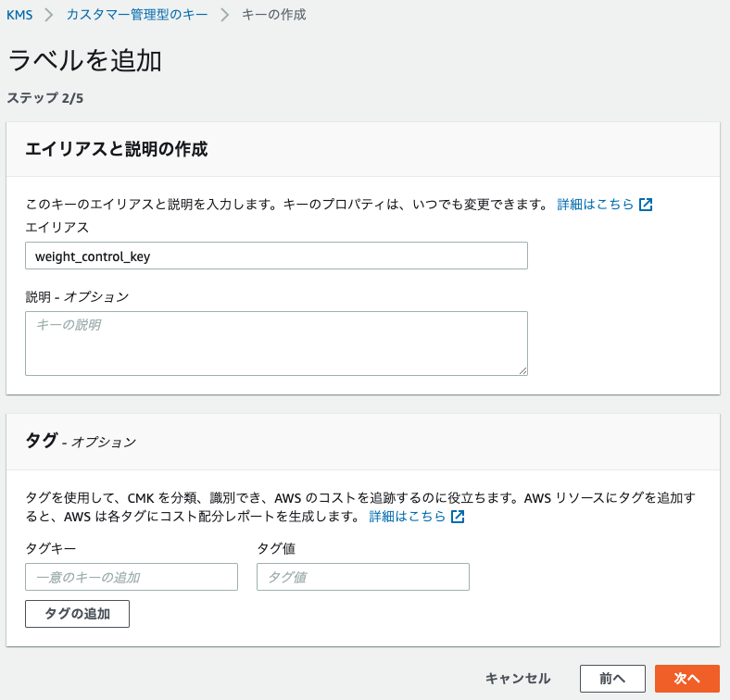
Task: Click タグの追加 button
Action: click(x=77, y=614)
